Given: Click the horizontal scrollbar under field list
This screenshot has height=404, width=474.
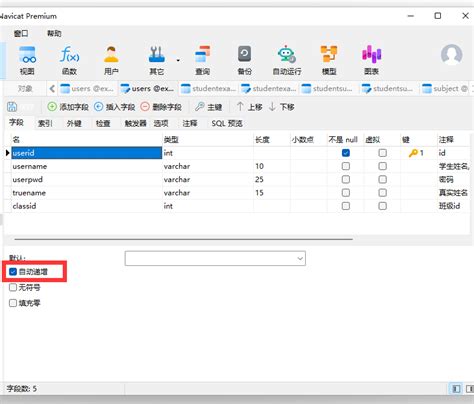Looking at the screenshot, I should point(183,239).
